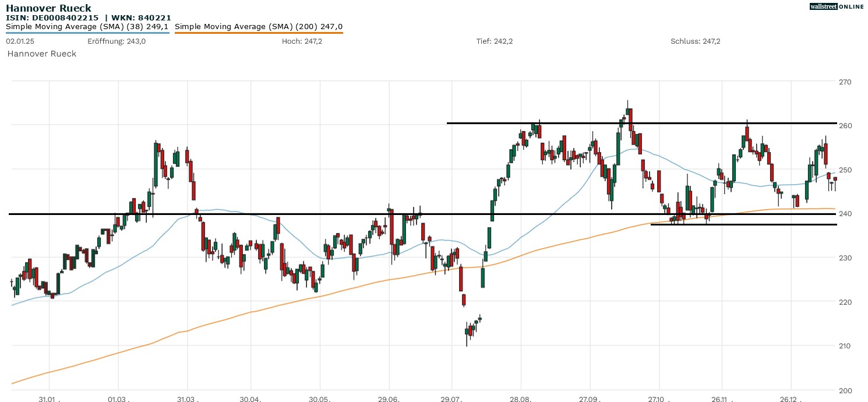This screenshot has height=402, width=868.
Task: Click the SMA (200) legend label
Action: click(259, 27)
